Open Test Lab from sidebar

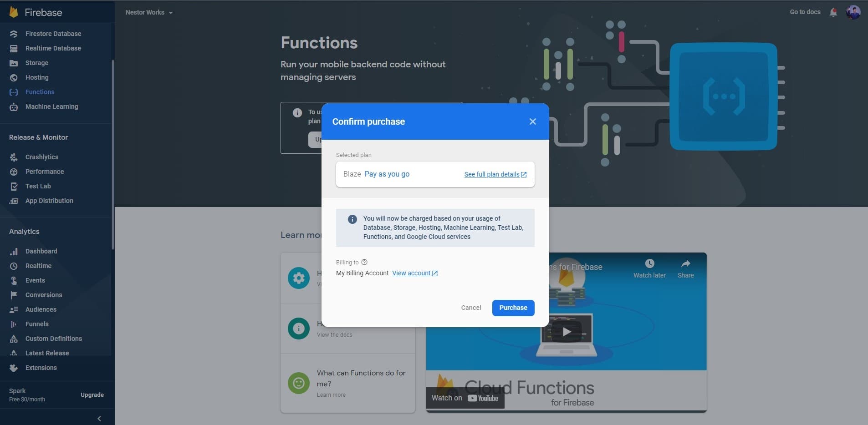38,186
